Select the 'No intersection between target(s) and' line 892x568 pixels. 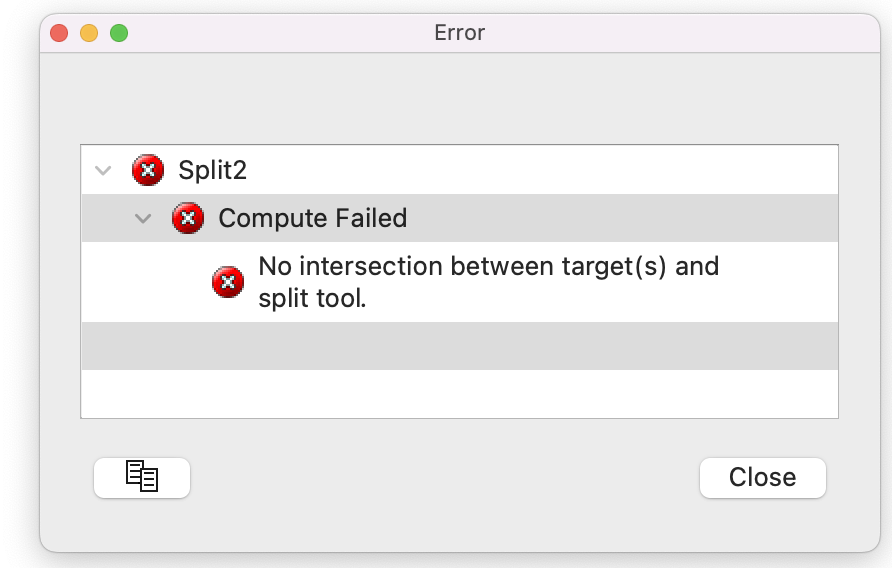488,267
